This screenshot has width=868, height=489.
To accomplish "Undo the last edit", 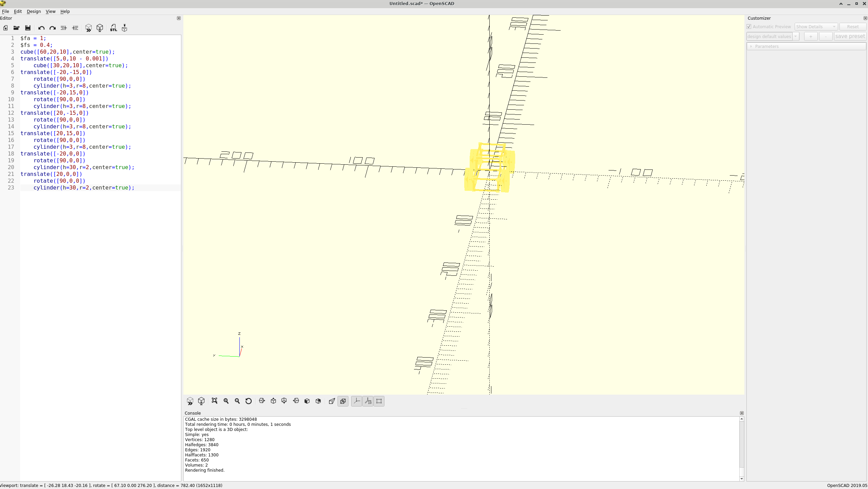I will click(x=41, y=28).
